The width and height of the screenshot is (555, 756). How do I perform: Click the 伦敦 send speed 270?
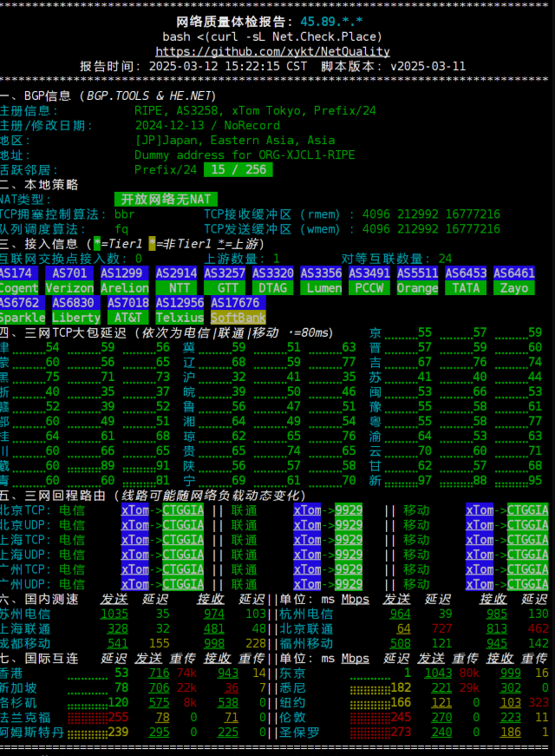(441, 718)
